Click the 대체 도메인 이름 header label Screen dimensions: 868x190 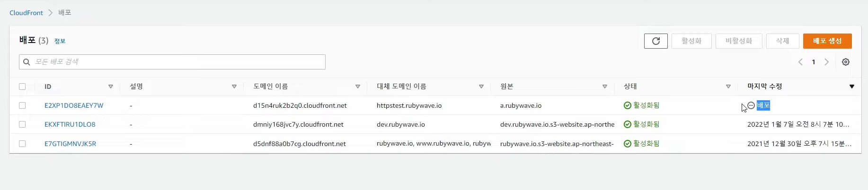(x=401, y=86)
